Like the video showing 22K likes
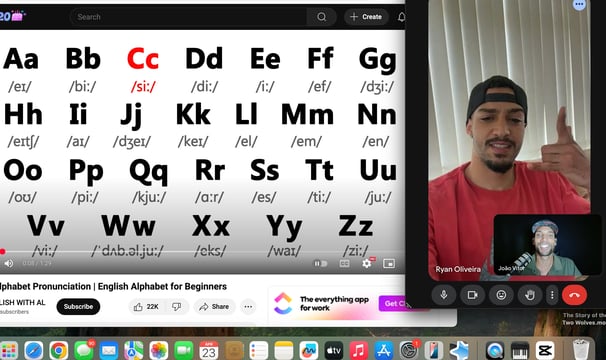Viewport: 606px width, 360px height. point(146,307)
